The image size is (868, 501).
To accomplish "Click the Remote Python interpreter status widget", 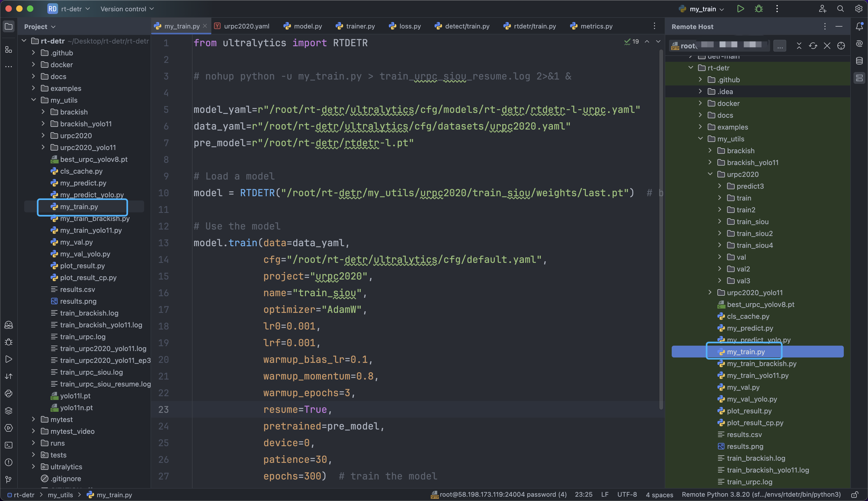I will [761, 495].
